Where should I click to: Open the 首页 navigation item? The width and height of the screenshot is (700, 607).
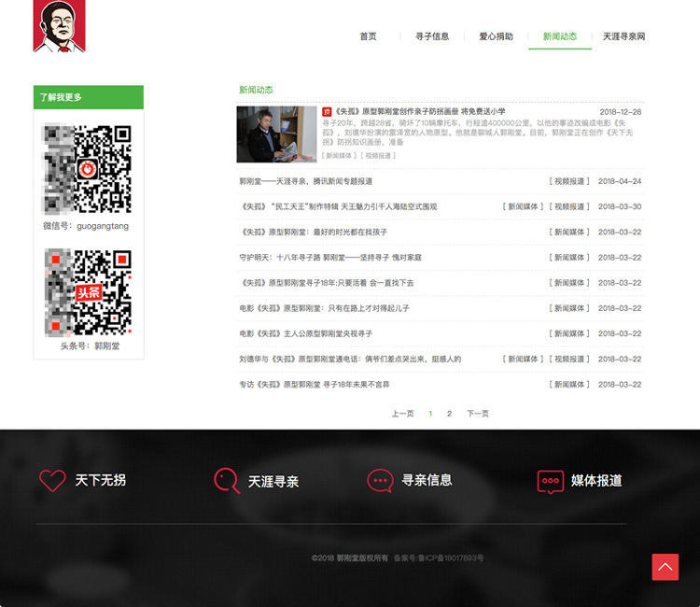369,36
